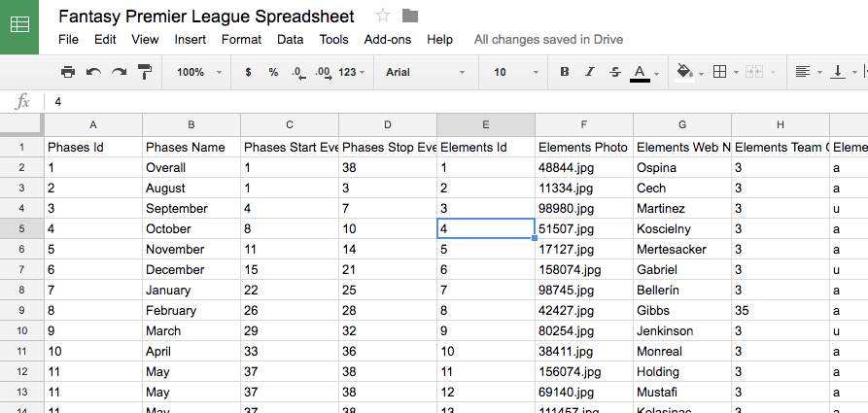Open the File menu
The height and width of the screenshot is (413, 868).
(68, 39)
